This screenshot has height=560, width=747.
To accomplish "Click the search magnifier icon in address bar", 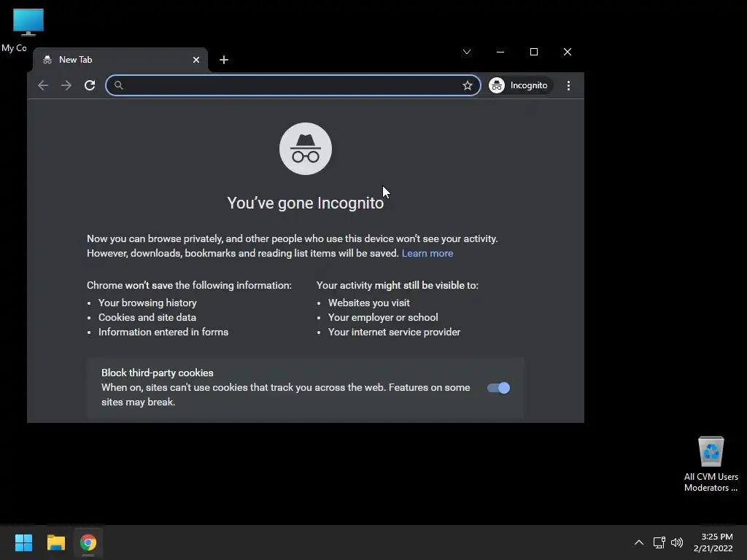I will 119,85.
